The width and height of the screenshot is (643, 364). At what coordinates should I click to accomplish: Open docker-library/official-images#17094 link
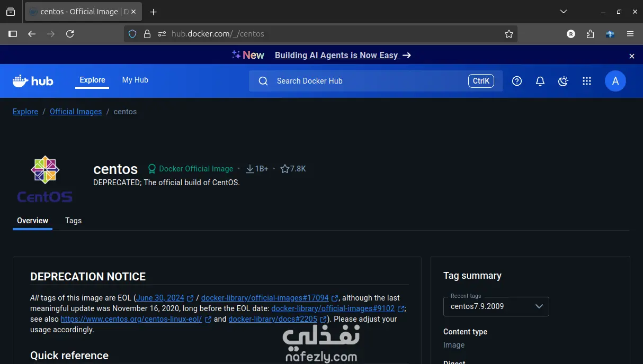click(265, 298)
